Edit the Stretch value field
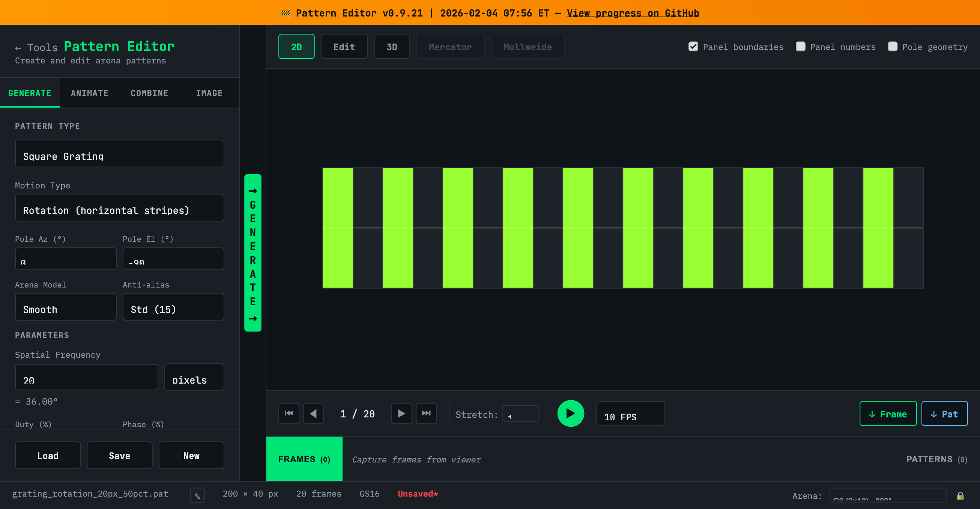The image size is (980, 509). point(520,414)
